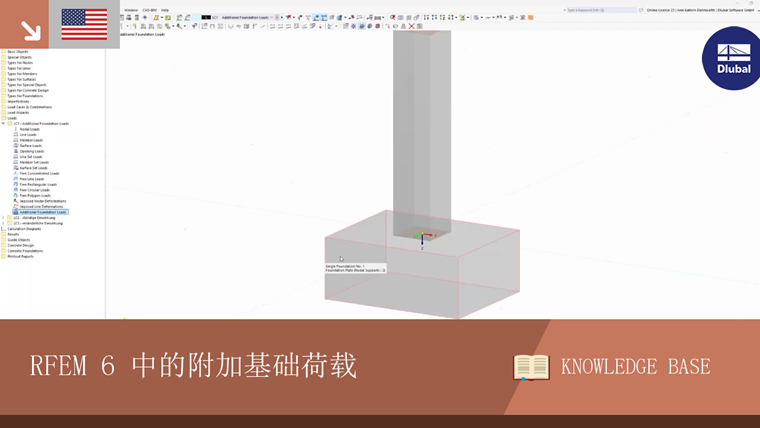The image size is (760, 428).
Task: Click the US flag language icon
Action: tap(84, 24)
